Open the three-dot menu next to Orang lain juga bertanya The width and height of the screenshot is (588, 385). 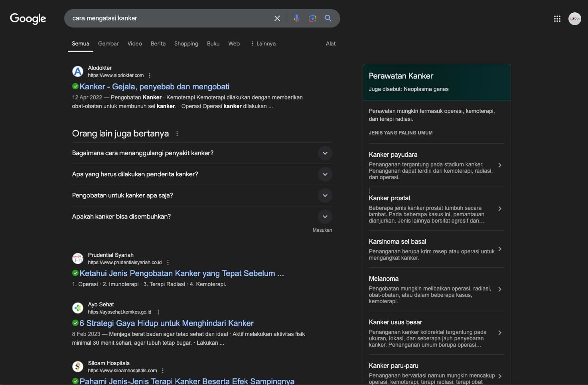(177, 134)
